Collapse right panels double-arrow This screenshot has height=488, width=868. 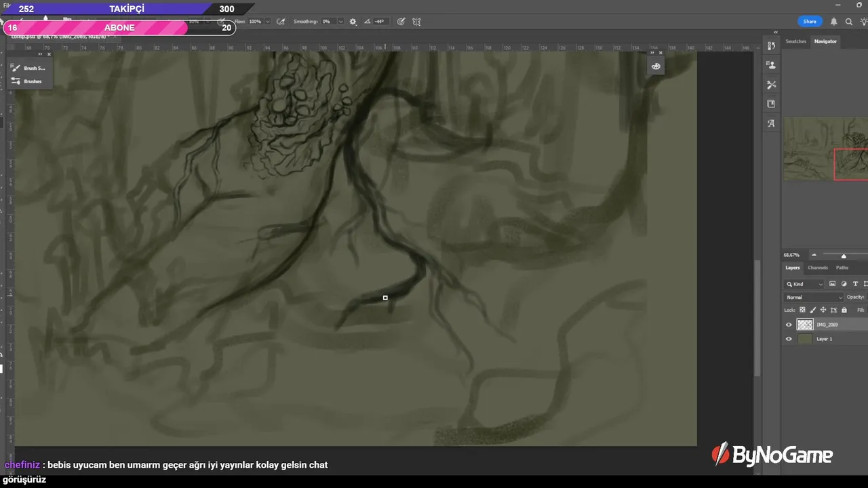click(776, 33)
